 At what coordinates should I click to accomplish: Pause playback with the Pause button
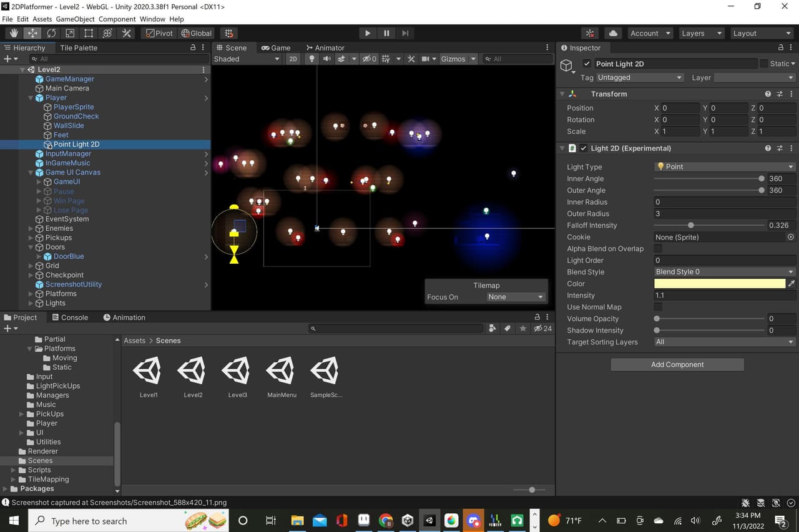click(x=386, y=33)
